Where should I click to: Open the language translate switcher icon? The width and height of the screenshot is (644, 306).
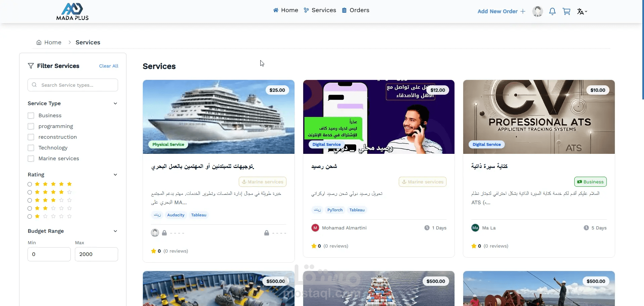pyautogui.click(x=582, y=11)
